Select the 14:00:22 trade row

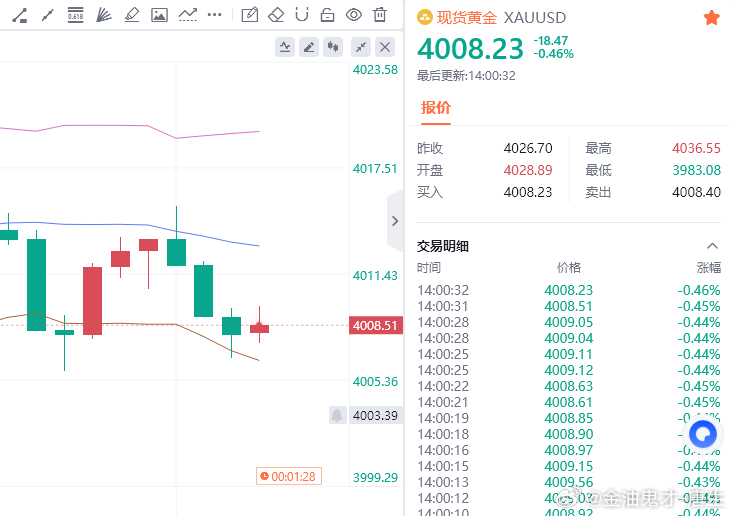click(568, 386)
